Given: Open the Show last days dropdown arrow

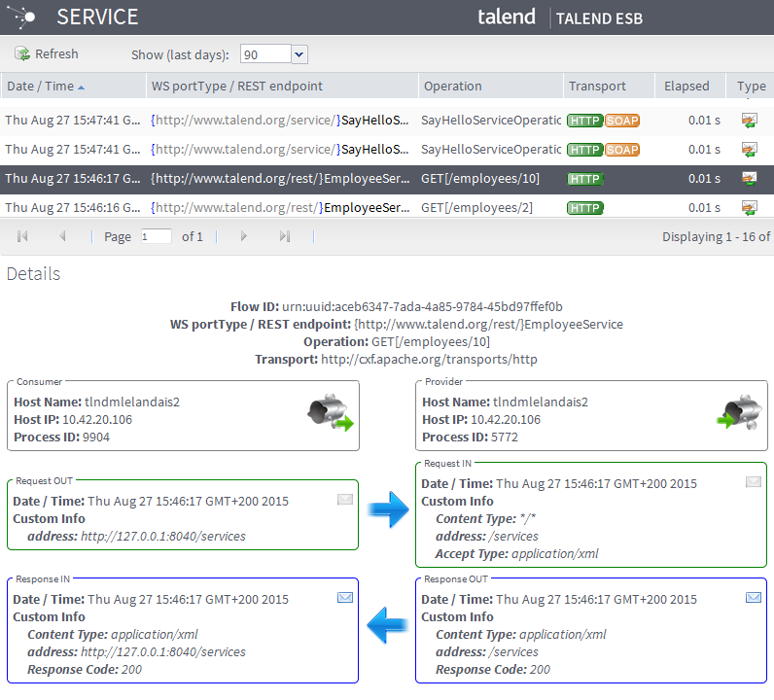Looking at the screenshot, I should [x=299, y=54].
